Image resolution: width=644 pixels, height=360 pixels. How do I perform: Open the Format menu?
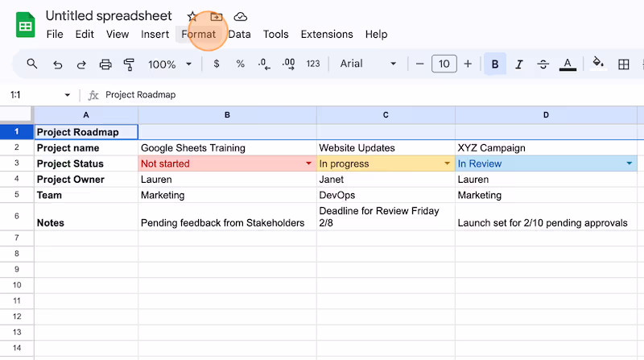tap(198, 34)
